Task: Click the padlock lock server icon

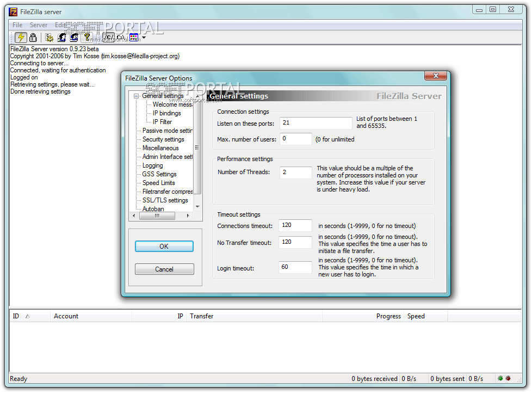Action: (x=33, y=38)
